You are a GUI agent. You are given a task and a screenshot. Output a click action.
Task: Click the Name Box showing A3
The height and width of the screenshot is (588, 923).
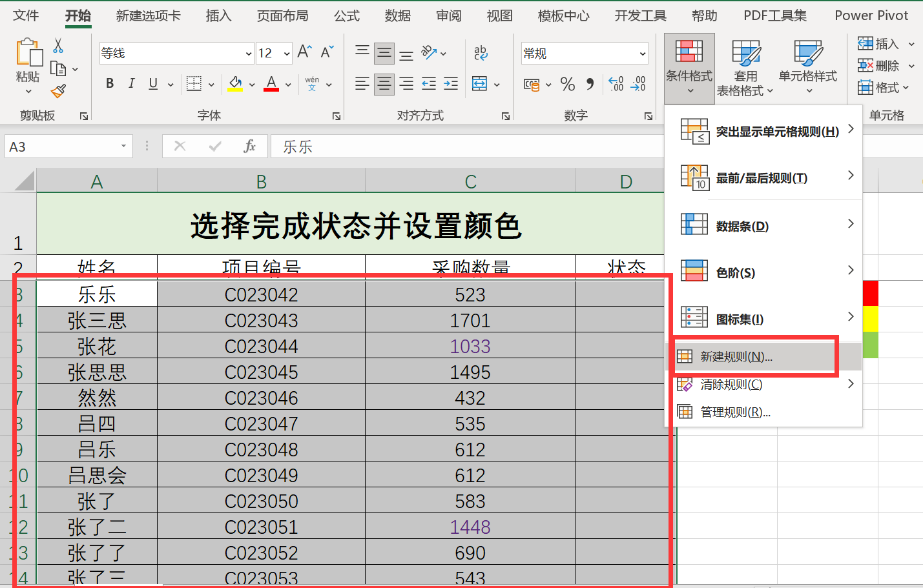68,147
